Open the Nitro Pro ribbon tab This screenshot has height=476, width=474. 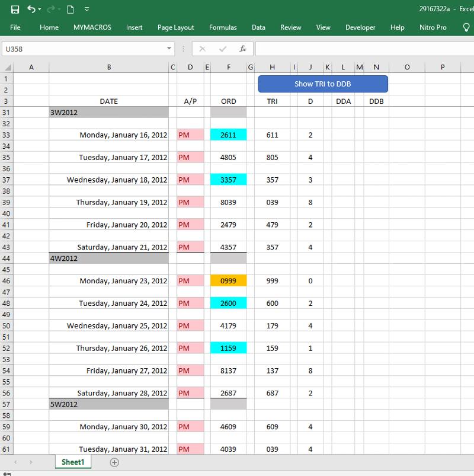(x=433, y=27)
